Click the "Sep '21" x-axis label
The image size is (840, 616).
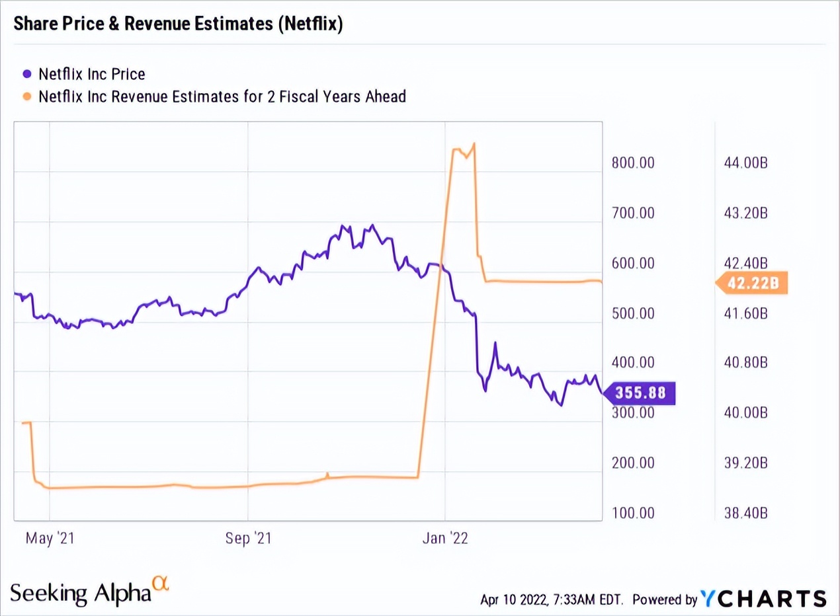pyautogui.click(x=248, y=539)
